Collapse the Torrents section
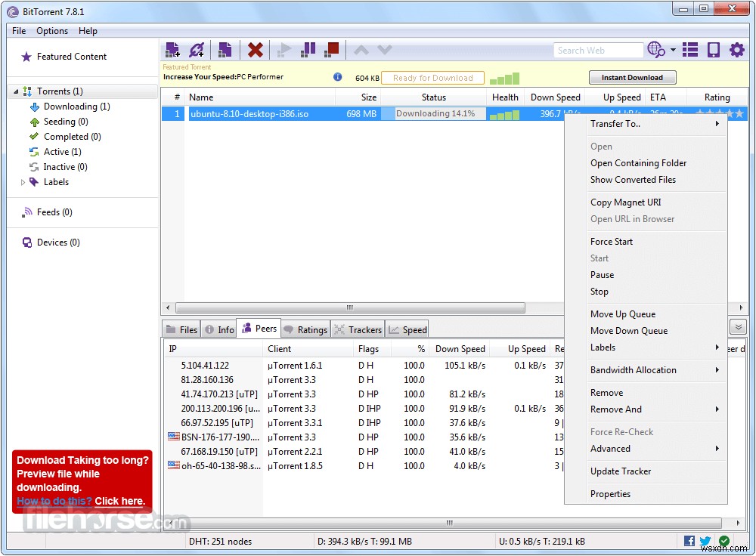The width and height of the screenshot is (756, 556). point(15,91)
